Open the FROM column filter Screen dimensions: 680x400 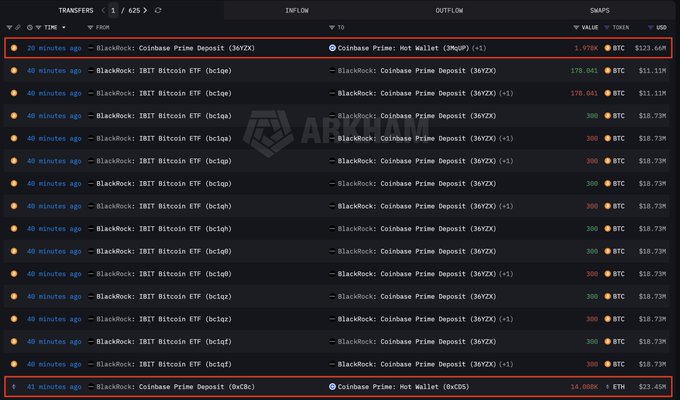[x=90, y=27]
